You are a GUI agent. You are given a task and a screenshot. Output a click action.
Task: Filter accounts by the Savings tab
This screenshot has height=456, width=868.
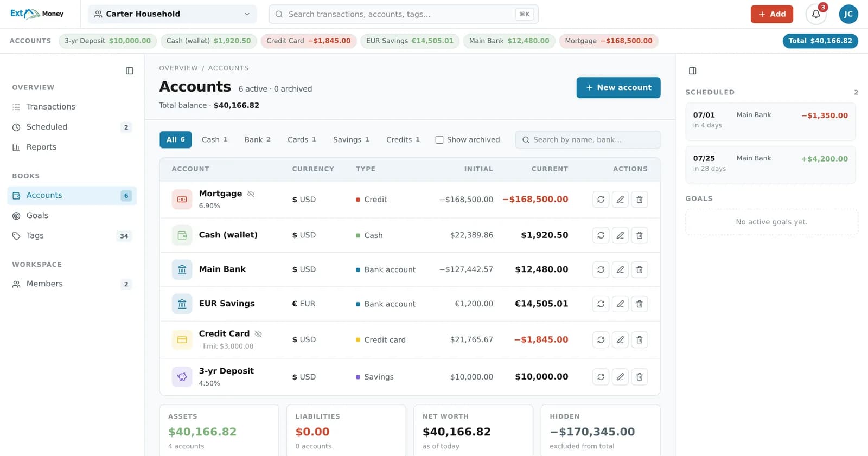point(351,140)
